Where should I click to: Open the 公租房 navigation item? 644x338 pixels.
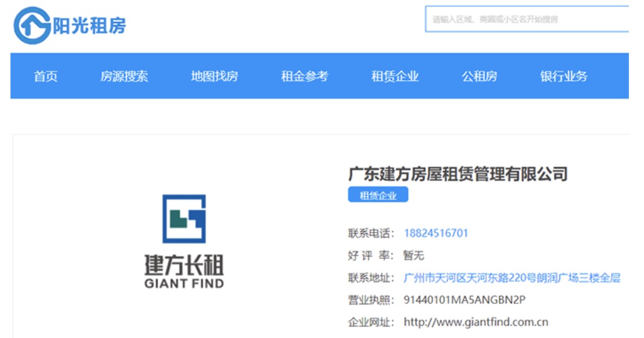(479, 76)
